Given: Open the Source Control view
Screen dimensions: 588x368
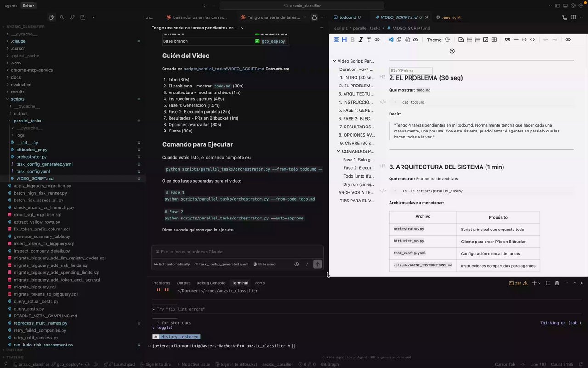Looking at the screenshot, I should pyautogui.click(x=73, y=17).
